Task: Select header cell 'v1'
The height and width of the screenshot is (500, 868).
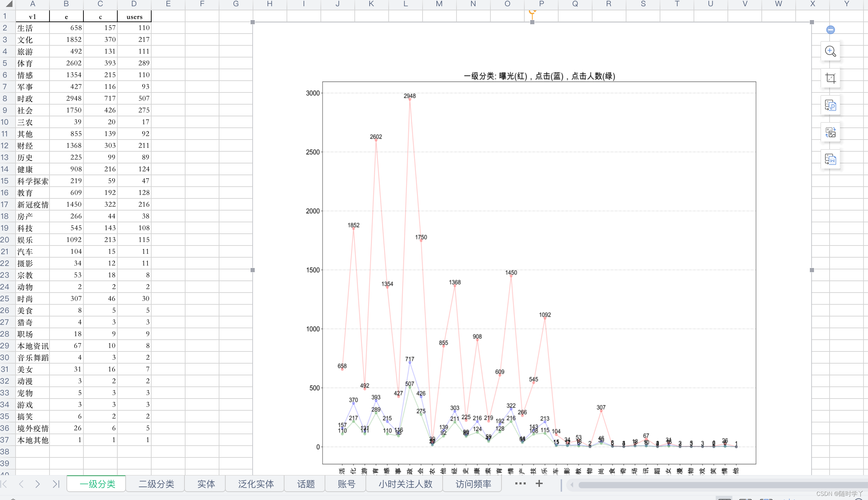Action: [33, 16]
